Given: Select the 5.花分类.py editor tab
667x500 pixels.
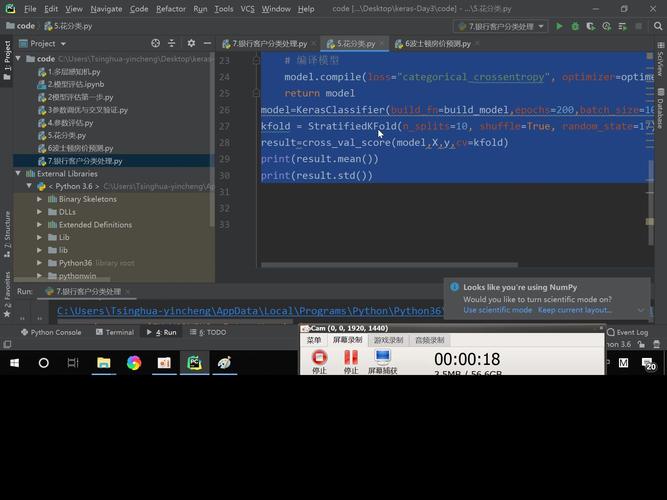Looking at the screenshot, I should point(355,43).
